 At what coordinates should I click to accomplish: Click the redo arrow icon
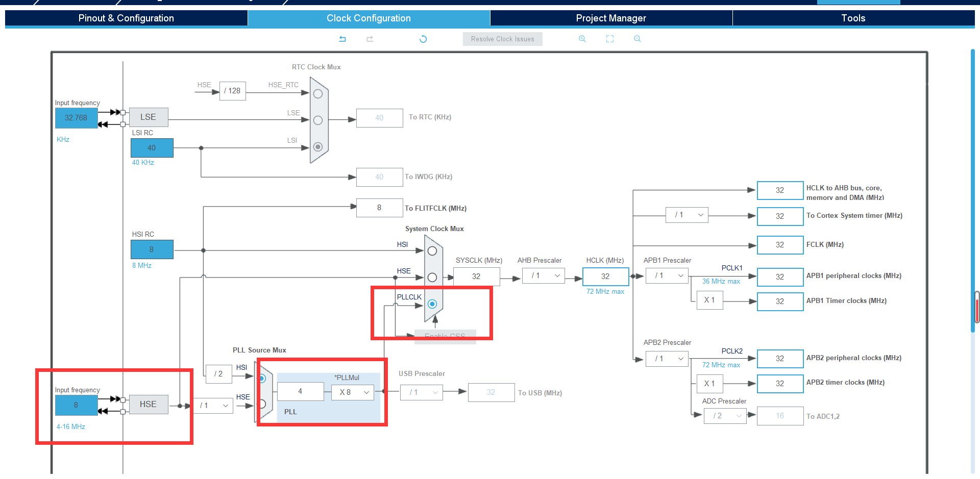click(370, 39)
